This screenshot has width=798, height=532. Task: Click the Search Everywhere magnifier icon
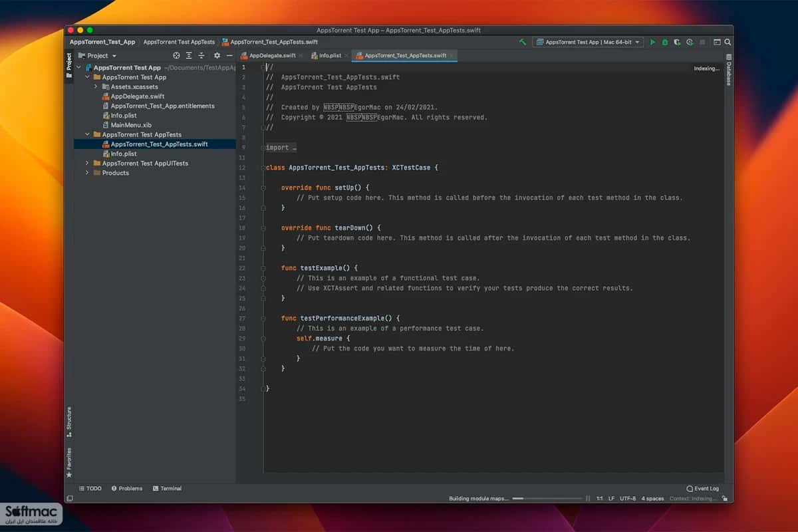728,42
